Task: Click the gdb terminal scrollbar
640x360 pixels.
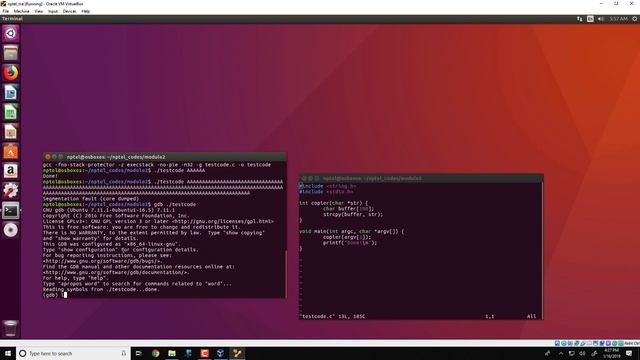Action: (285, 273)
